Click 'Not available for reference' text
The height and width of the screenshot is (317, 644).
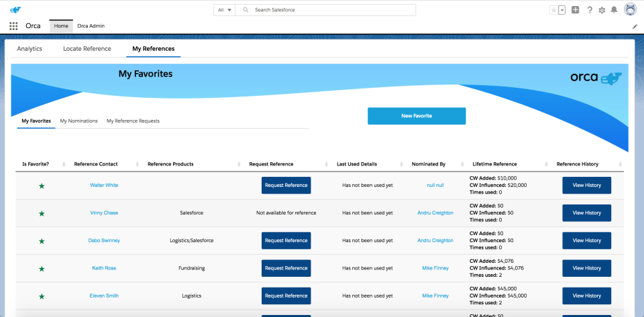coord(286,213)
